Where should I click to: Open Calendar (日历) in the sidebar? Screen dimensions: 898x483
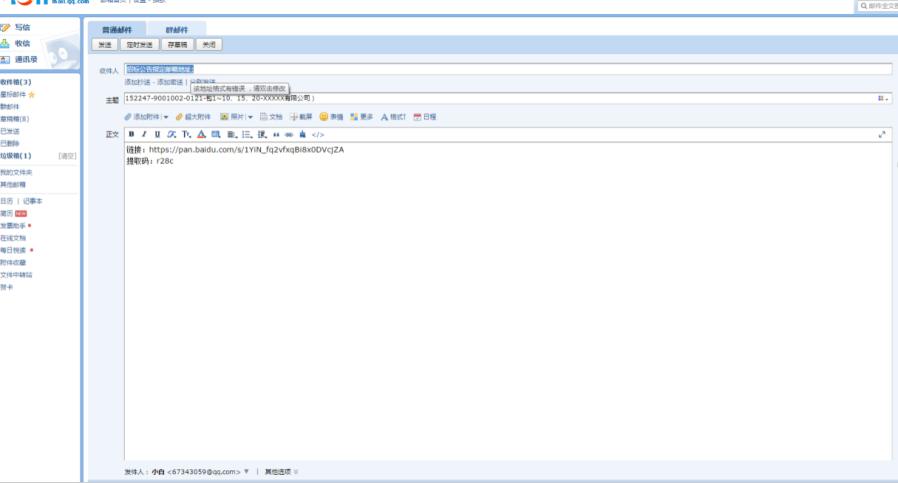pyautogui.click(x=6, y=201)
